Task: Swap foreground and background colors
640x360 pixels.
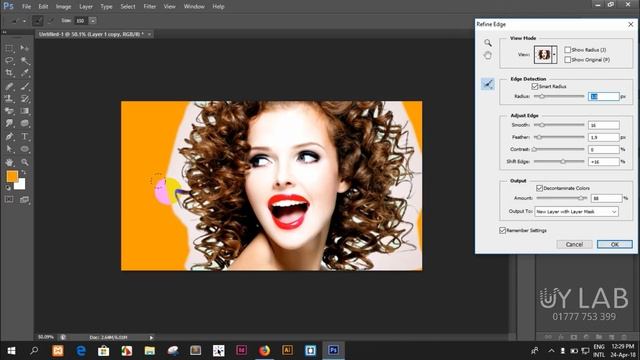Action: [23, 173]
